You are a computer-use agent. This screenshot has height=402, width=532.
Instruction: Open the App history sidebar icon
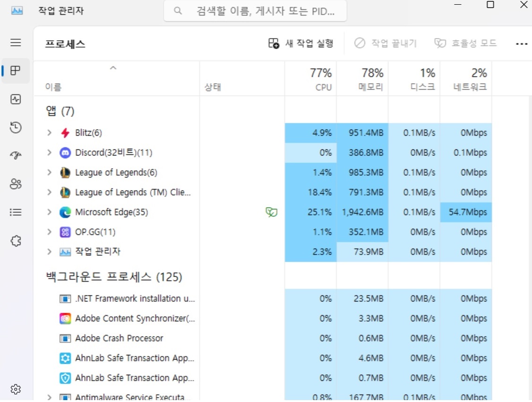point(16,128)
